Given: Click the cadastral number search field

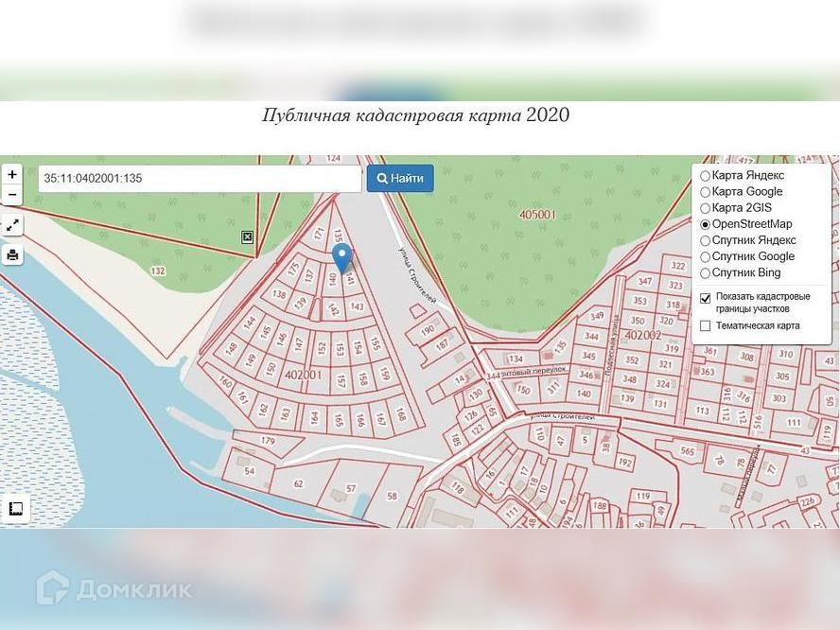Looking at the screenshot, I should pyautogui.click(x=200, y=179).
